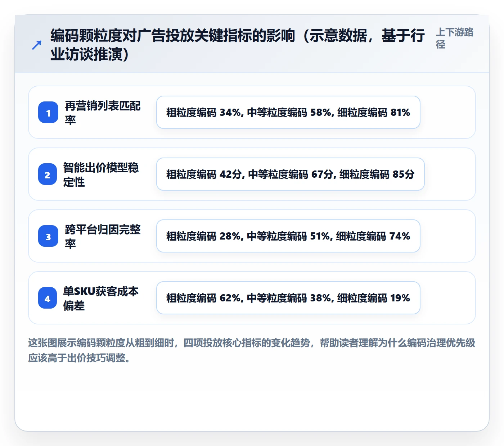Select the label 跨平台归因完整率
Image resolution: width=504 pixels, height=446 pixels.
click(103, 236)
